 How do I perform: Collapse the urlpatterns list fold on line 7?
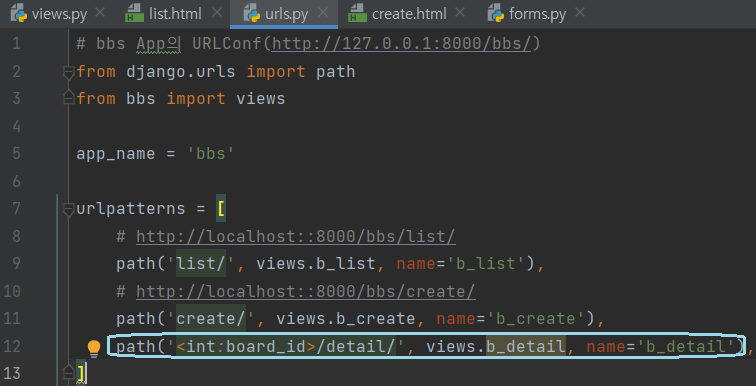coord(68,209)
